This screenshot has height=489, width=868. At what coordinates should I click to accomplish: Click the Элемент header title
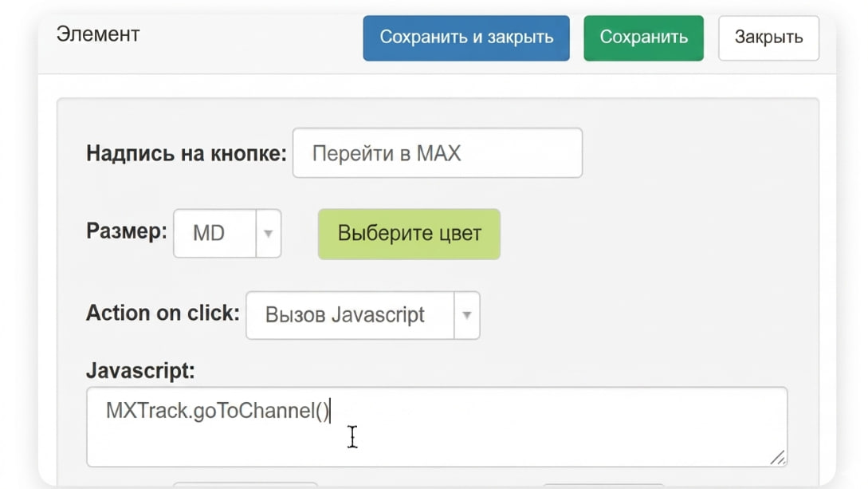point(98,34)
